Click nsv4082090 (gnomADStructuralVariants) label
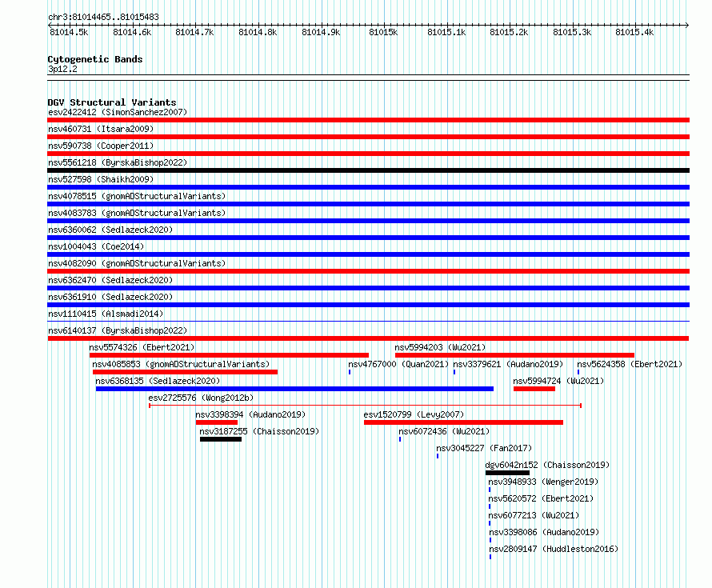 137,263
